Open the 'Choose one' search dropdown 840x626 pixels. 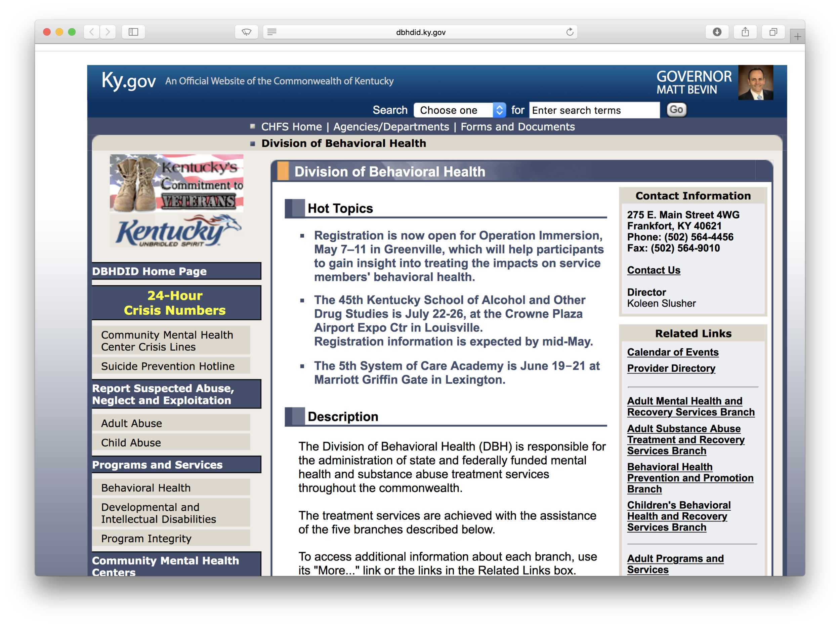460,110
